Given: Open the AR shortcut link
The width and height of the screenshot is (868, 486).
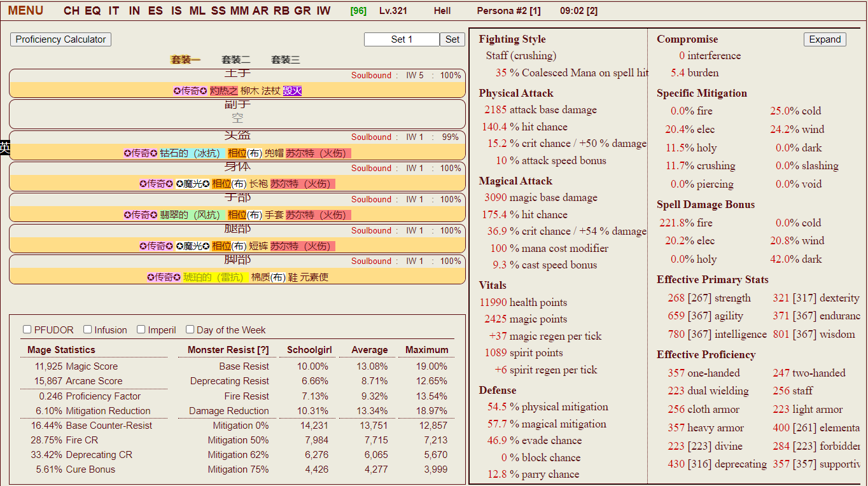Looking at the screenshot, I should click(x=260, y=11).
